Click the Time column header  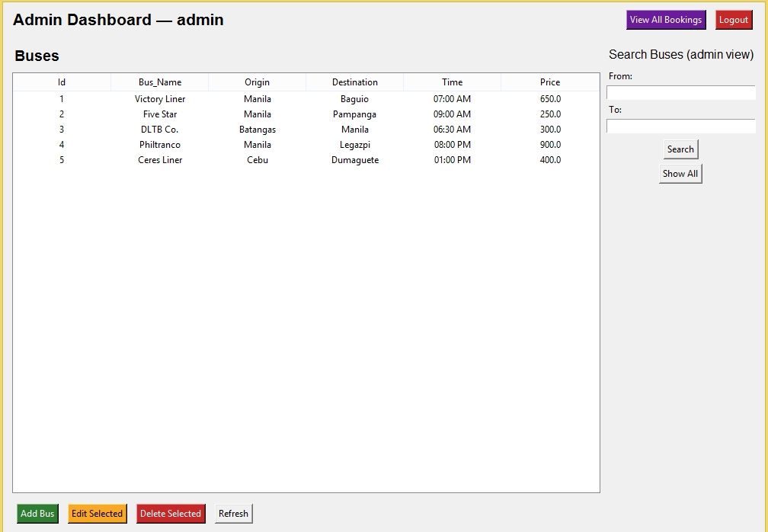click(452, 82)
